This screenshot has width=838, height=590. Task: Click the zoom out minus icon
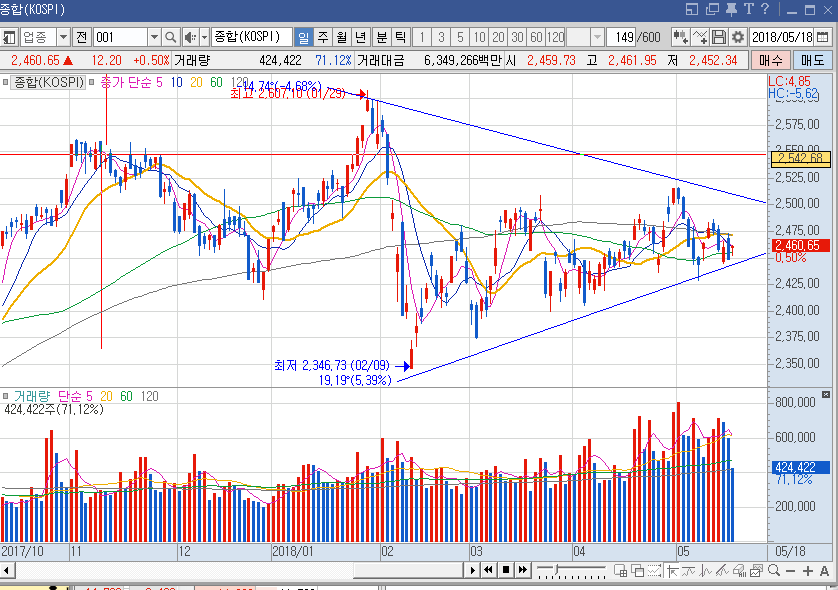788,570
